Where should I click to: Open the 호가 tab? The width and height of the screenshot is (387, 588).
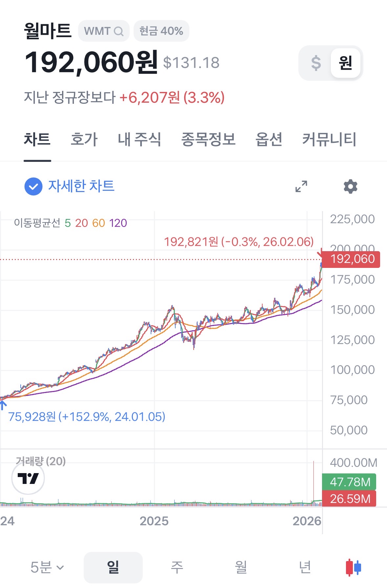84,139
